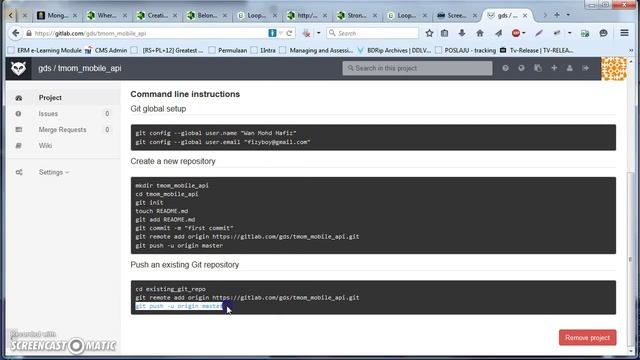Image resolution: width=640 pixels, height=360 pixels.
Task: Click the chat bubble toolbar icon
Action: pos(603,33)
